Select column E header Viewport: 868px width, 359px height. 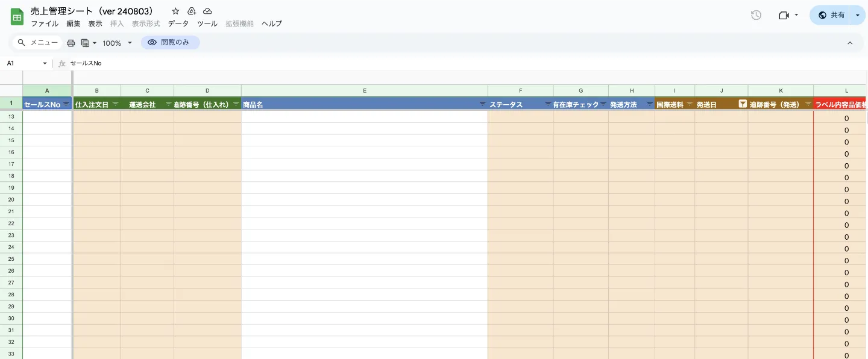[365, 91]
